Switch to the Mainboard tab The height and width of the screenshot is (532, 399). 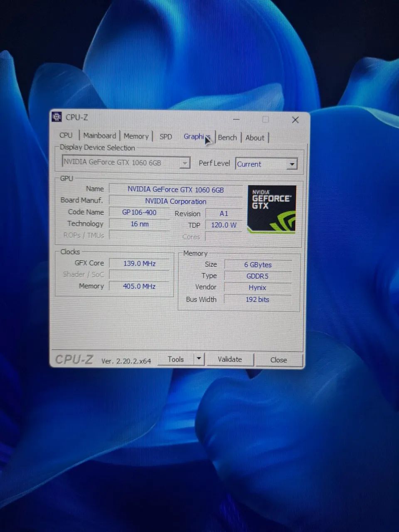pos(99,135)
